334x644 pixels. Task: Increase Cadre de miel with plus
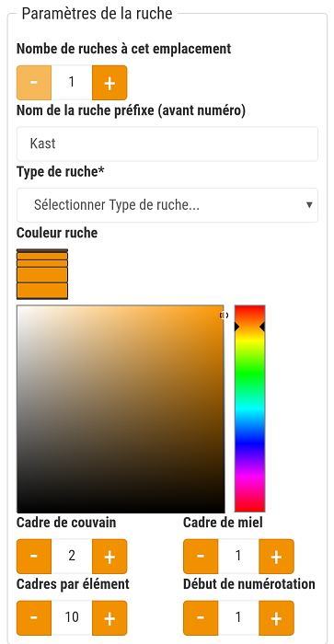tap(276, 557)
